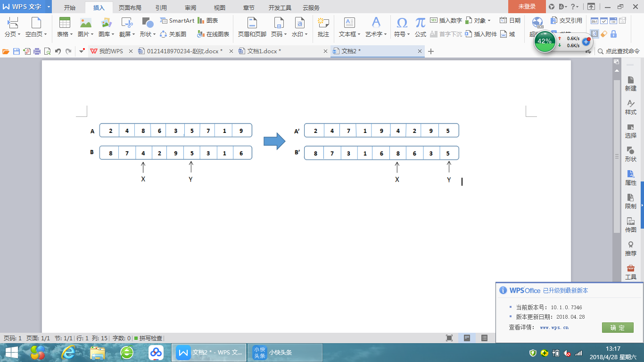The height and width of the screenshot is (362, 644).
Task: Click the vertical scrollbar of the document
Action: 616,156
